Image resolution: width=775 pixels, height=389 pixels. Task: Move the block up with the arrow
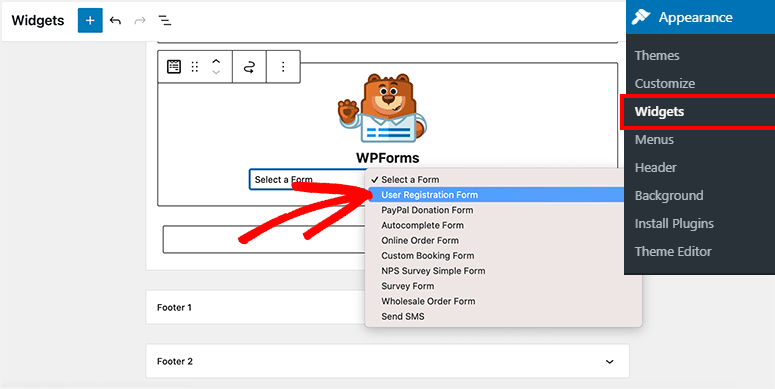216,61
